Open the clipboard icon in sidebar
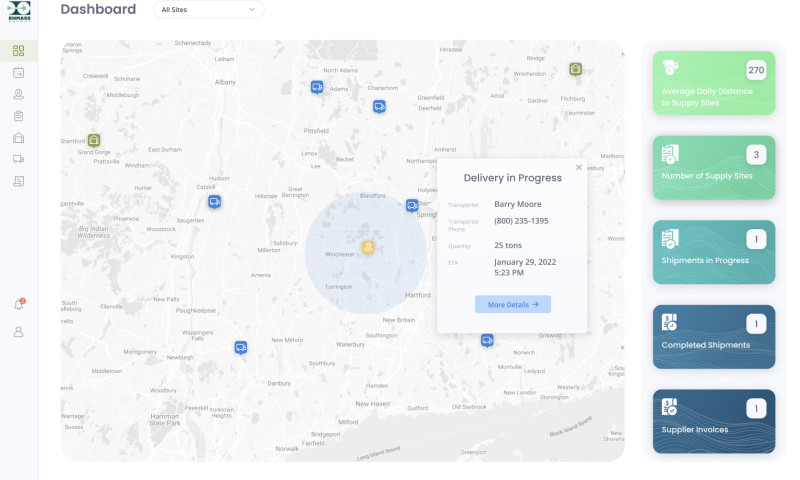Viewport: 800px width, 480px height. 18,116
